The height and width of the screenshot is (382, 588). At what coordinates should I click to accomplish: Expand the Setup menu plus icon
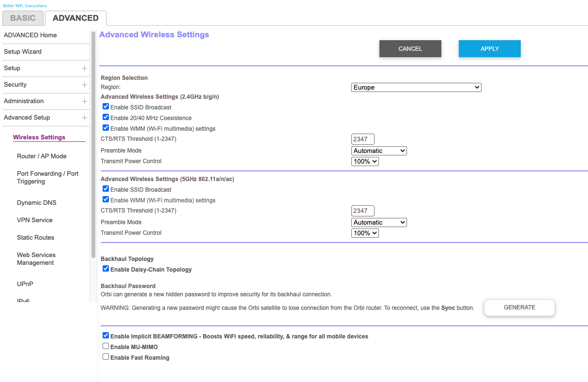click(x=85, y=68)
